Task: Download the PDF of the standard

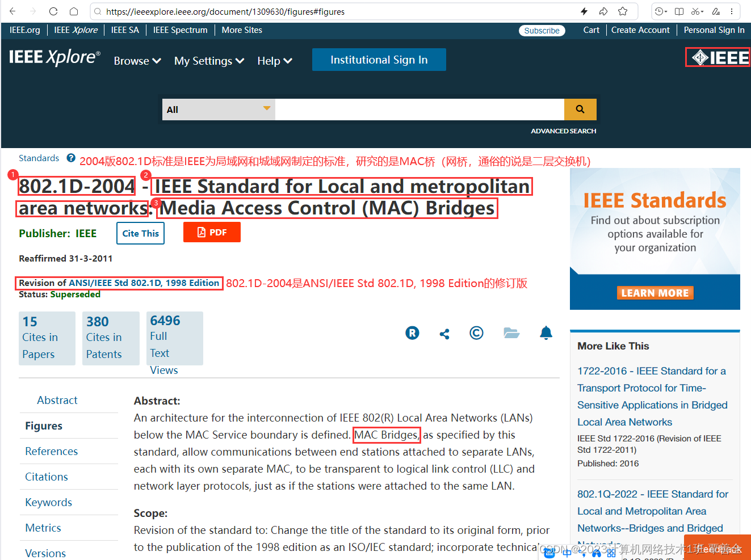Action: click(212, 231)
